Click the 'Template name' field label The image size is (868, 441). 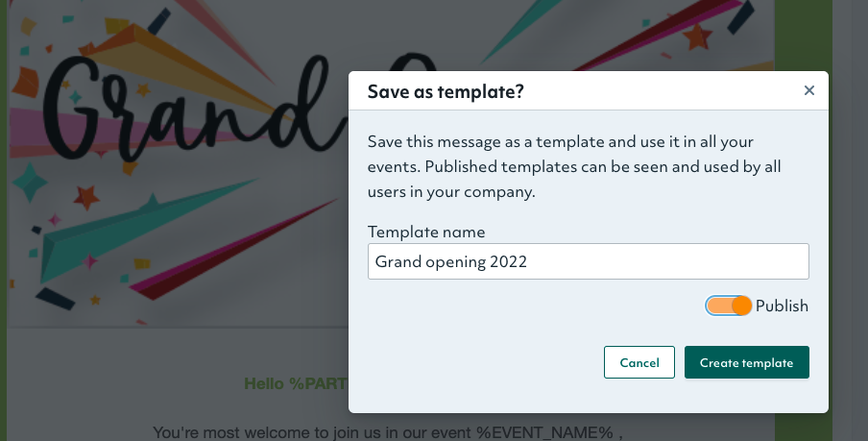[426, 232]
